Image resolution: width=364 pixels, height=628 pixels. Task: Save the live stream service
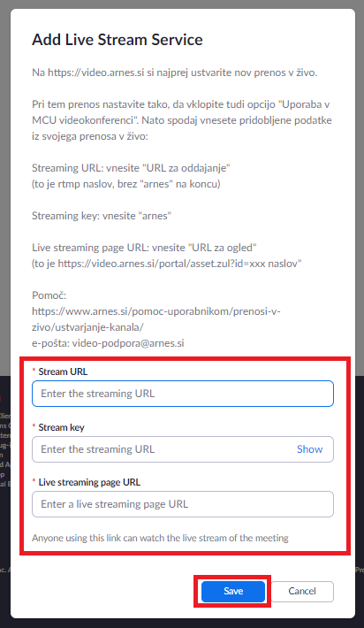233,591
